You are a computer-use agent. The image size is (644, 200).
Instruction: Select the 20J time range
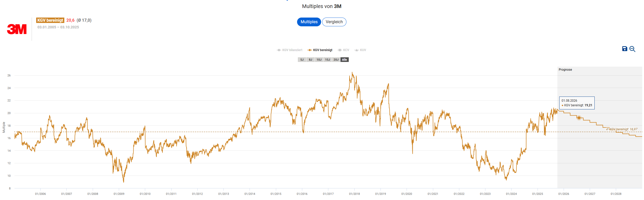(x=336, y=60)
